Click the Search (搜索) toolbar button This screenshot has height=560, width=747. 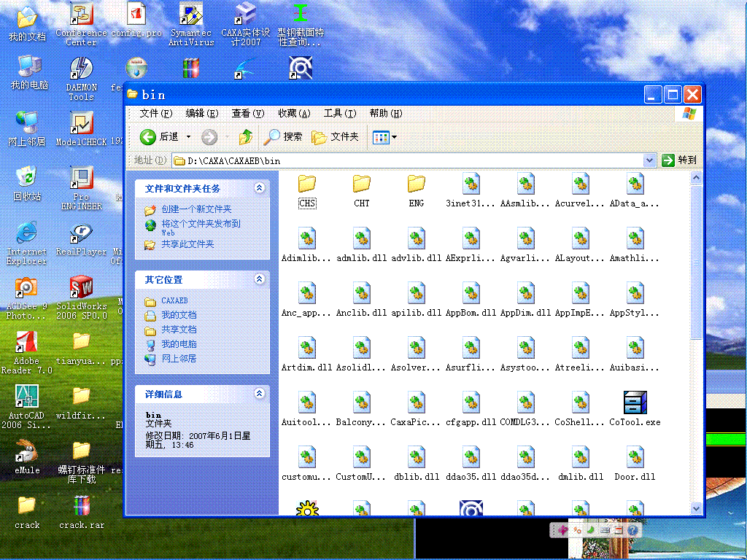pos(284,137)
